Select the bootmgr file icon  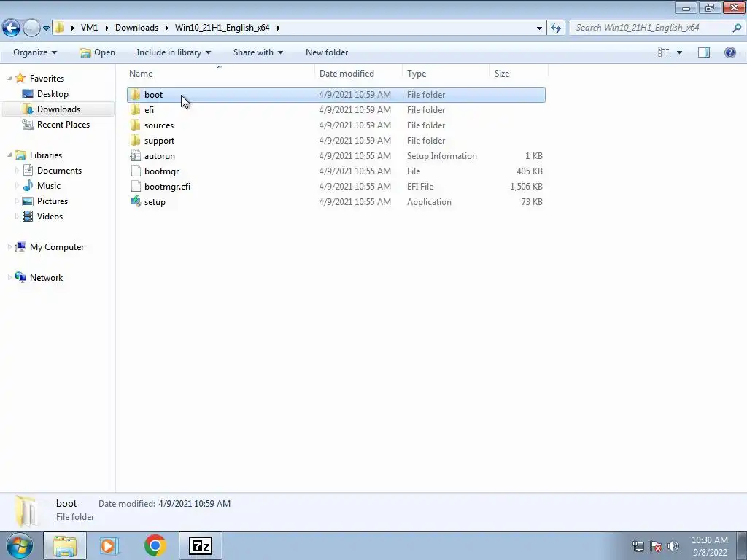tap(135, 171)
